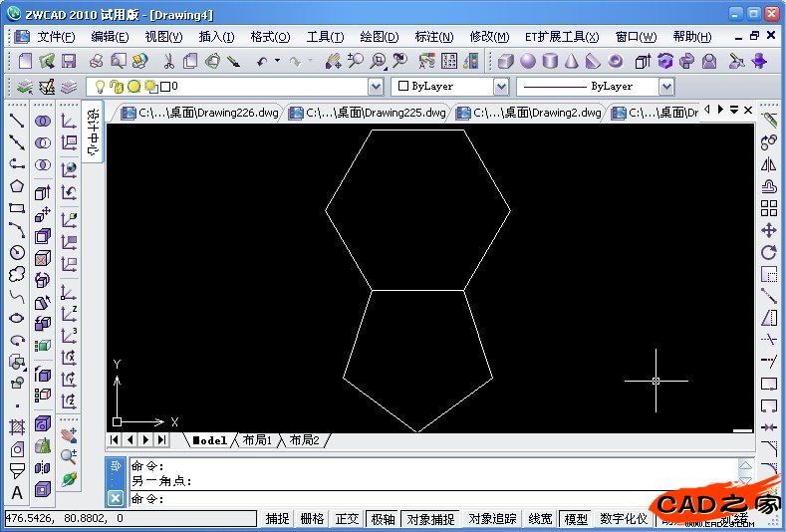Toggle 模型 model space button
The image size is (786, 532).
(x=576, y=518)
